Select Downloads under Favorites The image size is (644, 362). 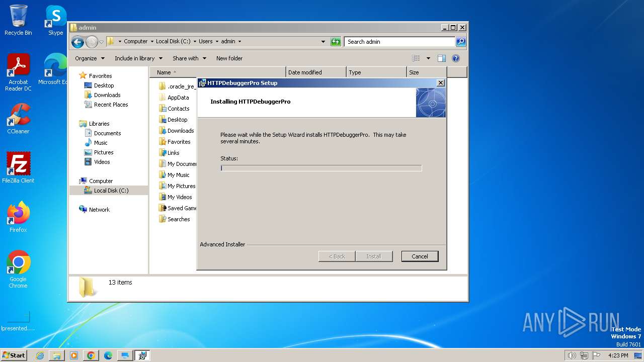click(x=107, y=95)
